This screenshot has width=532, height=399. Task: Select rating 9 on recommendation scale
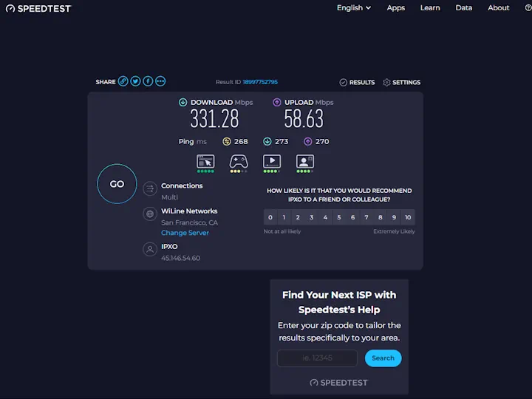[394, 217]
